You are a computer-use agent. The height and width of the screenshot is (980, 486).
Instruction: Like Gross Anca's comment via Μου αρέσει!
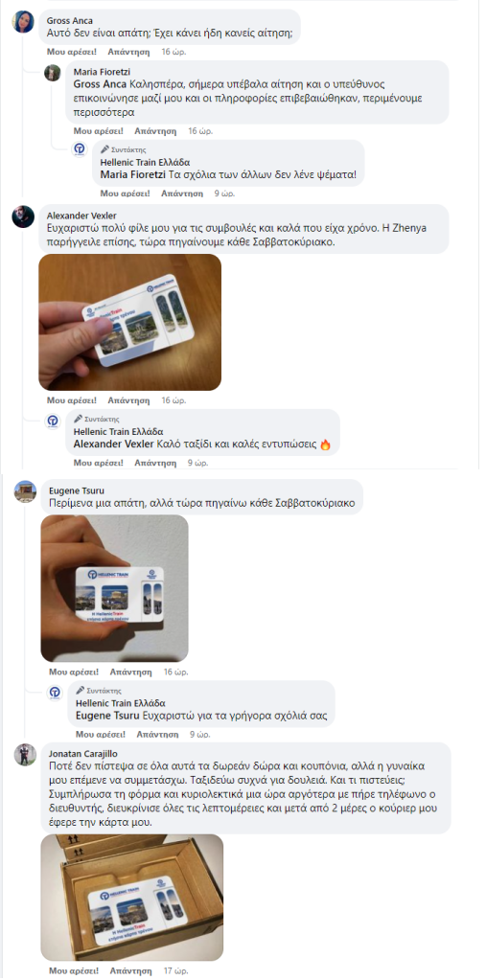71,52
